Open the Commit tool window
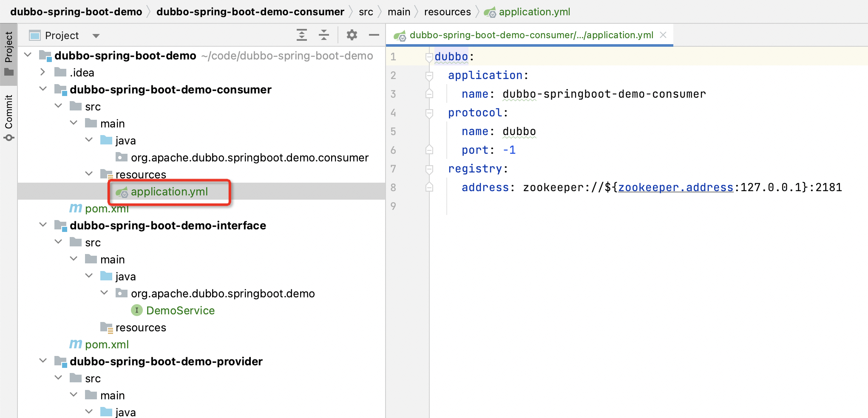 pos(9,117)
